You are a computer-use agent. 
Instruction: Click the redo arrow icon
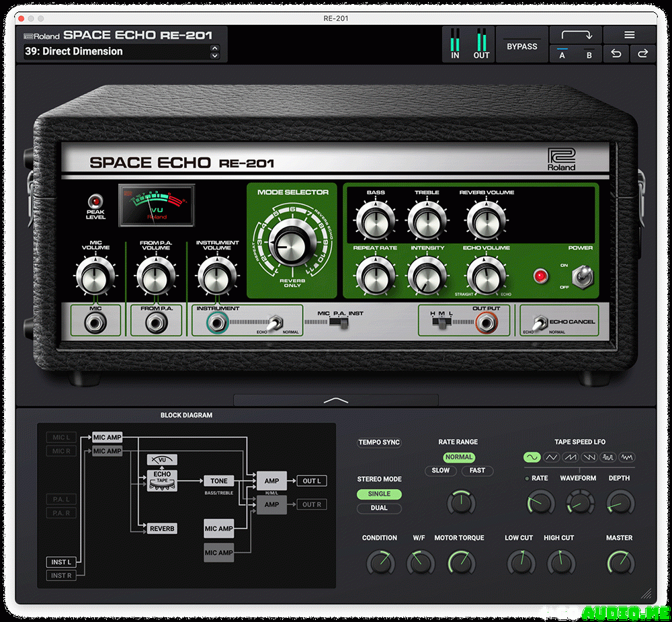(643, 54)
